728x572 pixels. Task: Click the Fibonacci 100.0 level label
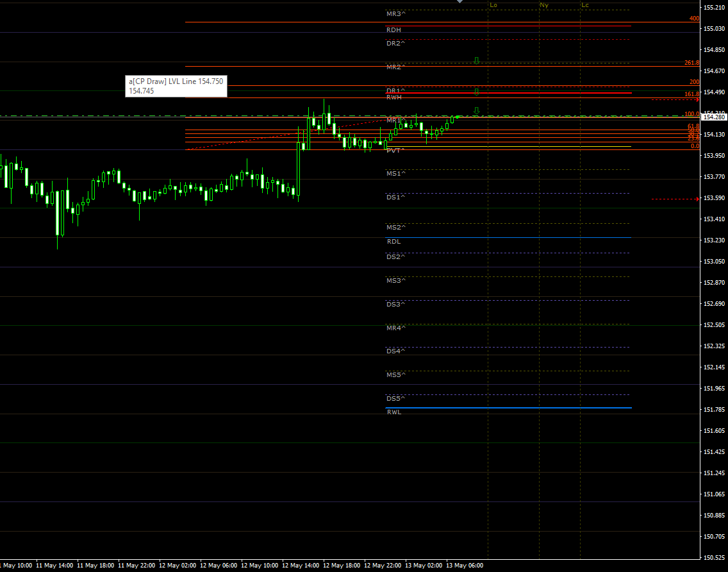(691, 114)
